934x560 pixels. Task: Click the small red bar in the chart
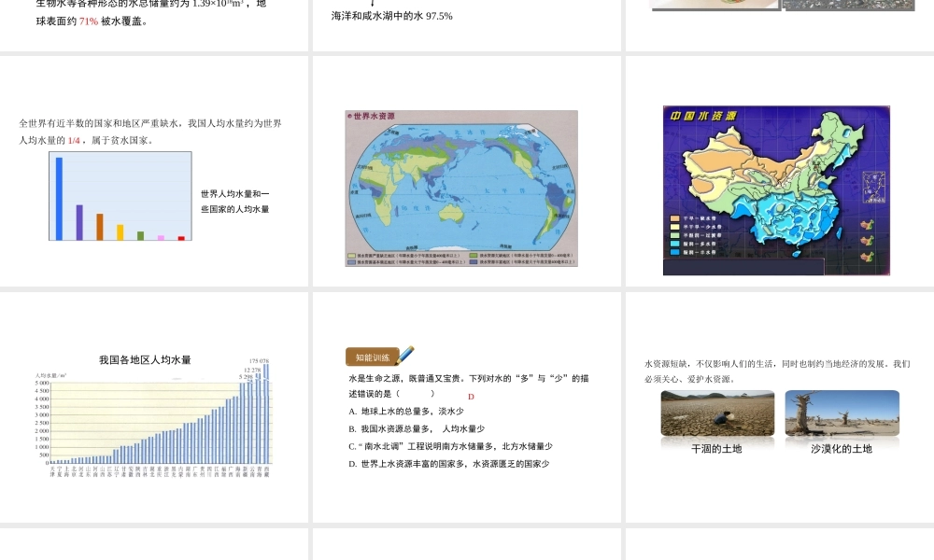pyautogui.click(x=181, y=238)
